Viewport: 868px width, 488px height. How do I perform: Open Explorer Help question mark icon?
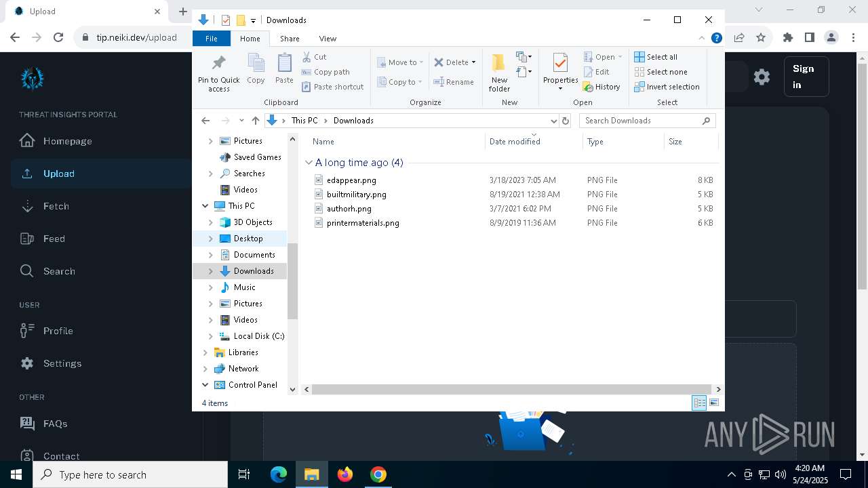point(716,38)
